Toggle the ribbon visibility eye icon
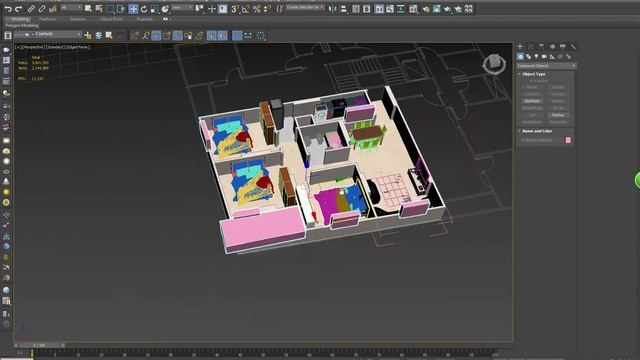 [x=165, y=19]
